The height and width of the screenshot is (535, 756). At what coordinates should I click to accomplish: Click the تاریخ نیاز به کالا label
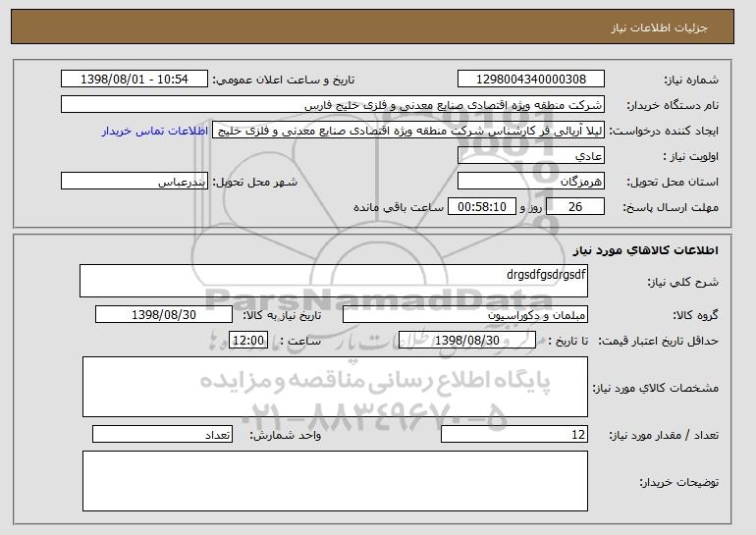pyautogui.click(x=282, y=315)
